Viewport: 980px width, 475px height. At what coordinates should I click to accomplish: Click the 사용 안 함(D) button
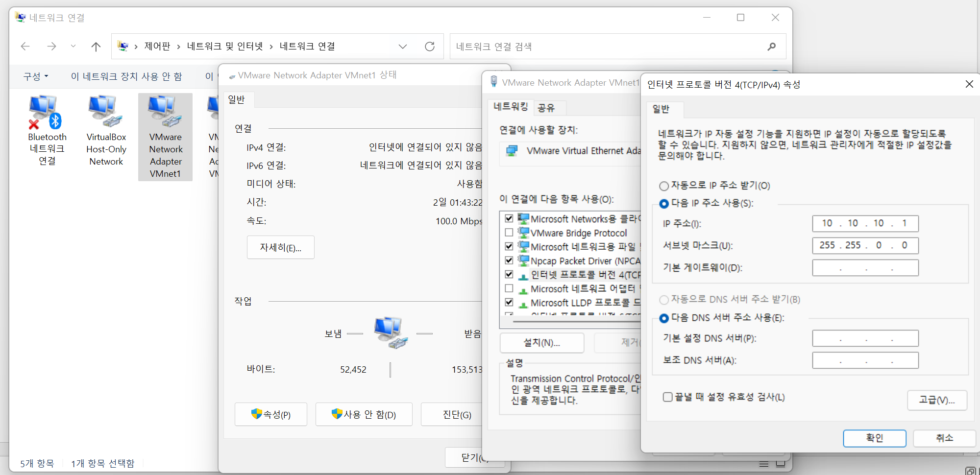(x=364, y=414)
